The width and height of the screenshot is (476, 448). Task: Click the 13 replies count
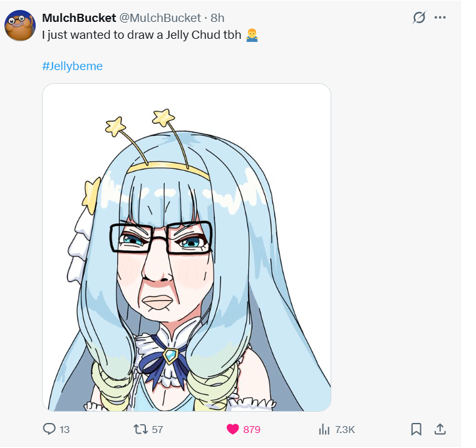[65, 429]
